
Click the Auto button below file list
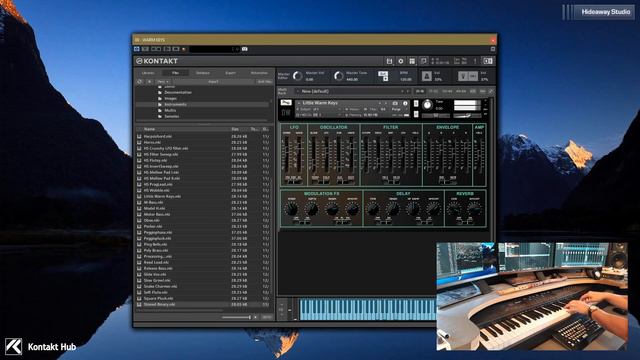click(266, 317)
